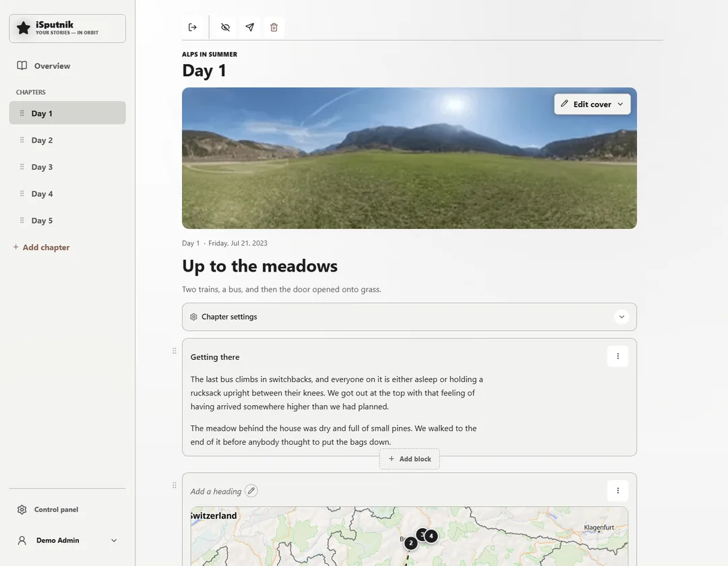The width and height of the screenshot is (728, 566).
Task: Click the iSputnik star logo
Action: tap(23, 28)
